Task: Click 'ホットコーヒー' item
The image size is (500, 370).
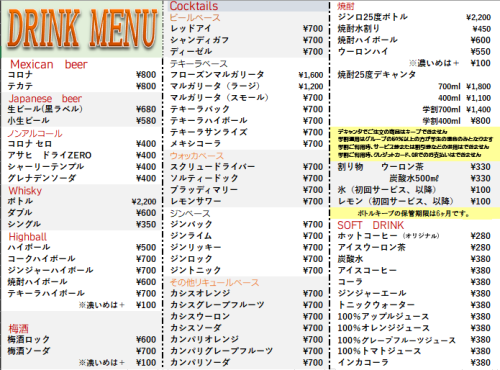Action: [x=388, y=236]
